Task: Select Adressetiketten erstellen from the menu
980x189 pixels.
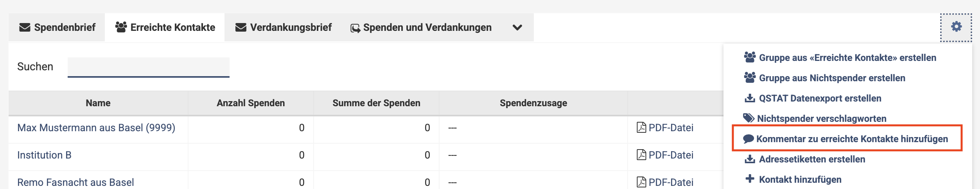Action: coord(811,159)
